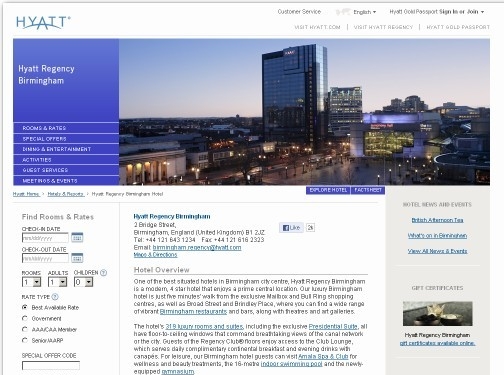Open the Rooms count dropdown
This screenshot has width=504, height=375.
tap(31, 282)
